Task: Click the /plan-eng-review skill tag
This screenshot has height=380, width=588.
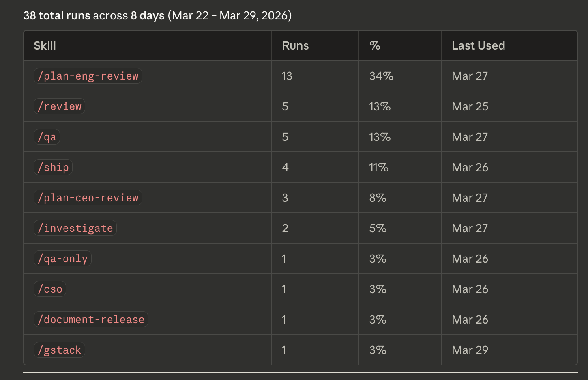Action: (88, 76)
